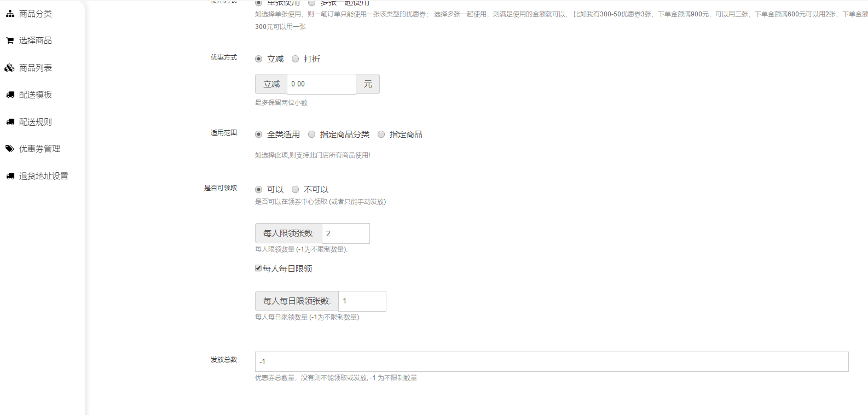The height and width of the screenshot is (415, 868).
Task: Click the truck icon beside 配送模板
Action: [x=10, y=95]
